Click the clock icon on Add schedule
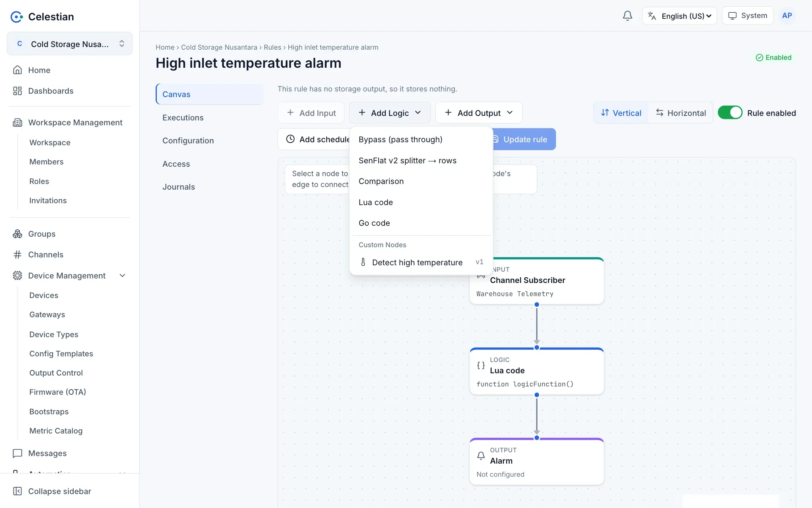 pos(290,139)
